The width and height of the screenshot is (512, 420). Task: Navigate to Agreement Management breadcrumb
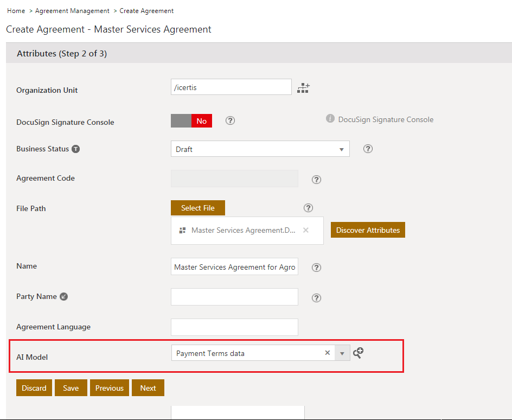coord(72,11)
